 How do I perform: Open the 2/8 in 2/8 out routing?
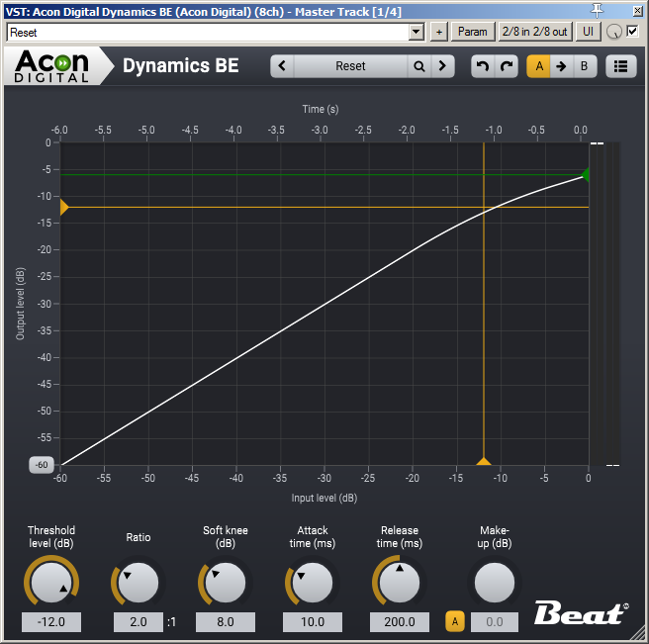[x=535, y=32]
